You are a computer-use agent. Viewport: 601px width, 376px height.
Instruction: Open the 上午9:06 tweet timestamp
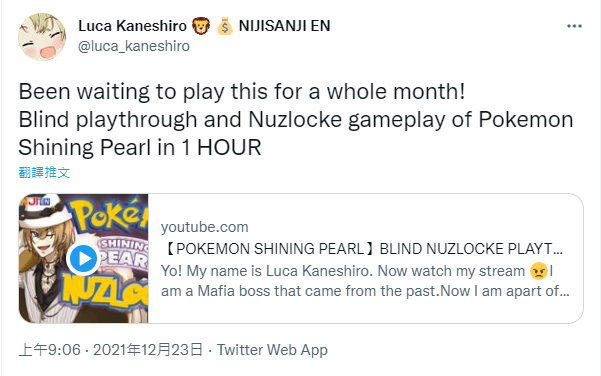click(50, 350)
